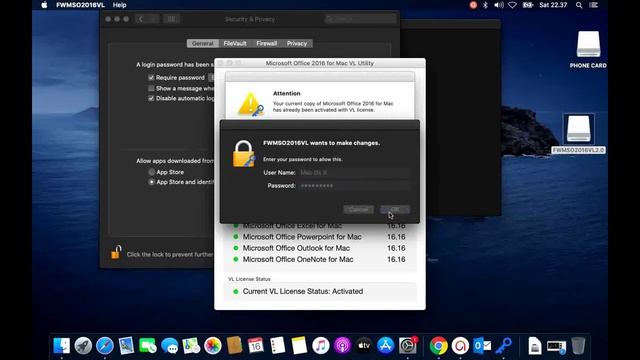The width and height of the screenshot is (640, 360).
Task: Open Podcasts in the Dock
Action: tap(342, 346)
